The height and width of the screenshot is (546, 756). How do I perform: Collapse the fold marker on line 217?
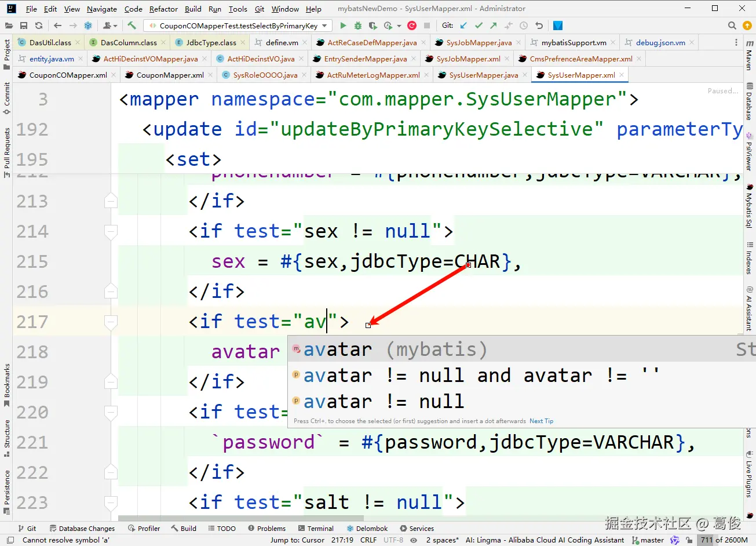point(111,322)
